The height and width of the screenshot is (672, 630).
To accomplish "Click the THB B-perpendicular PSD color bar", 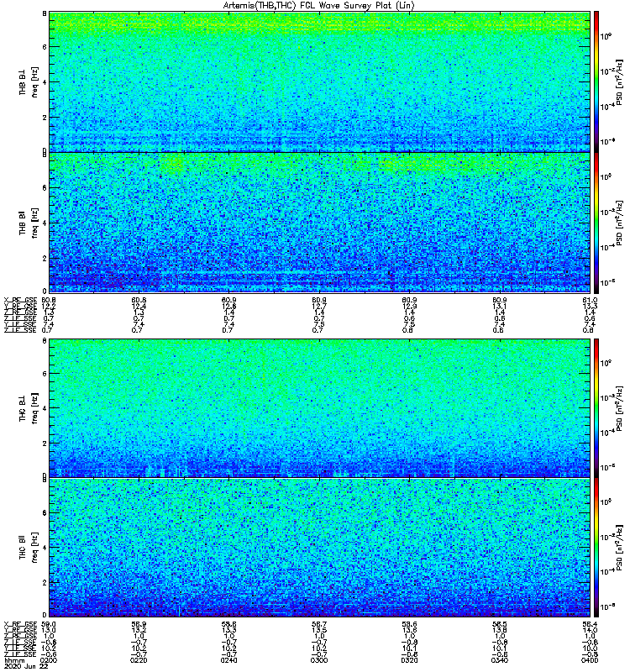I will coord(596,81).
